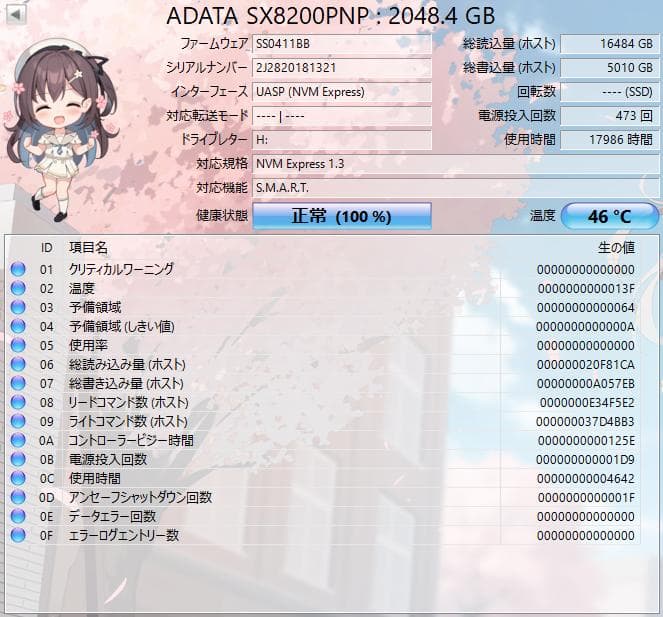Click status orb for ID 03 予備領域
This screenshot has height=617, width=663.
coord(18,307)
